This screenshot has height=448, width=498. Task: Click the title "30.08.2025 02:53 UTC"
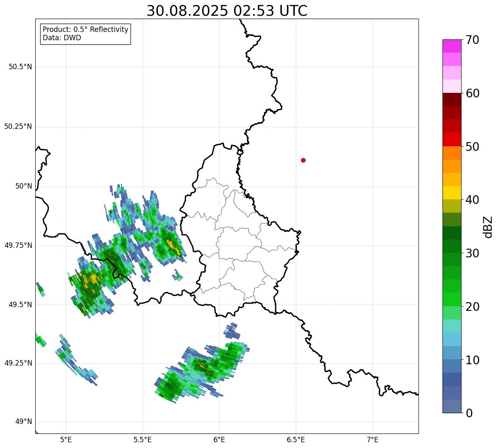click(227, 11)
